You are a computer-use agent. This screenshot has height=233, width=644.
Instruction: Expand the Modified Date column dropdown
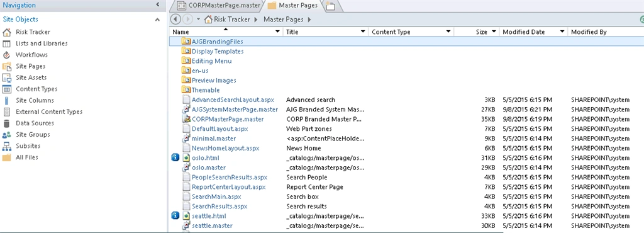[x=562, y=31]
